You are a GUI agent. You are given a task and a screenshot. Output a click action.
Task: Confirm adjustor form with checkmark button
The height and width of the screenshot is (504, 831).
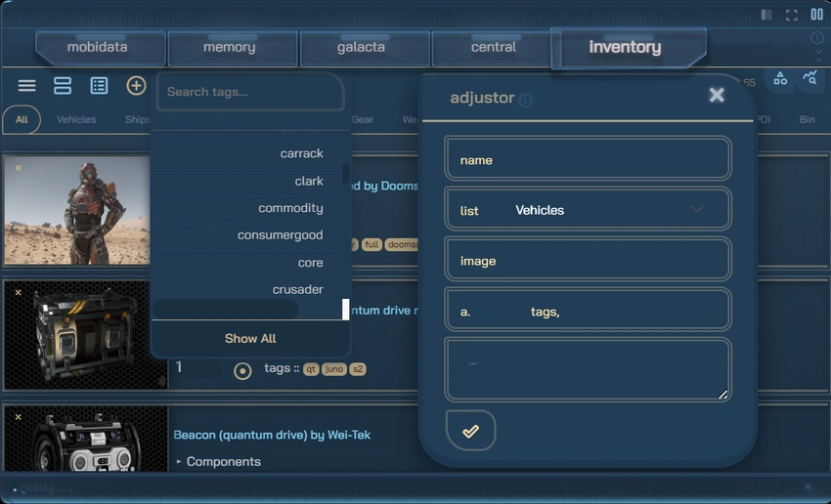coord(470,431)
